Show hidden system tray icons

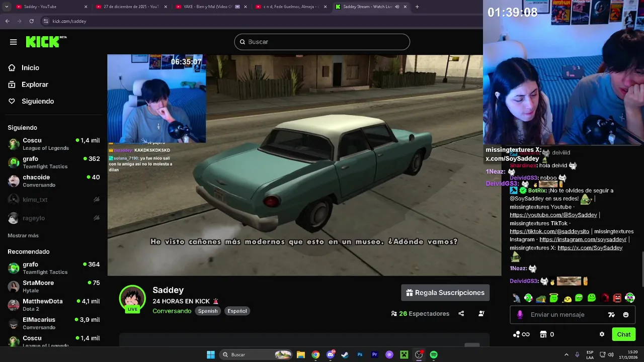[566, 355]
